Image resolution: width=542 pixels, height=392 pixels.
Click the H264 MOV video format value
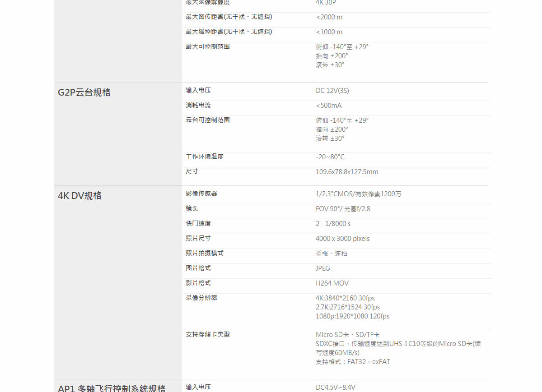(x=332, y=283)
